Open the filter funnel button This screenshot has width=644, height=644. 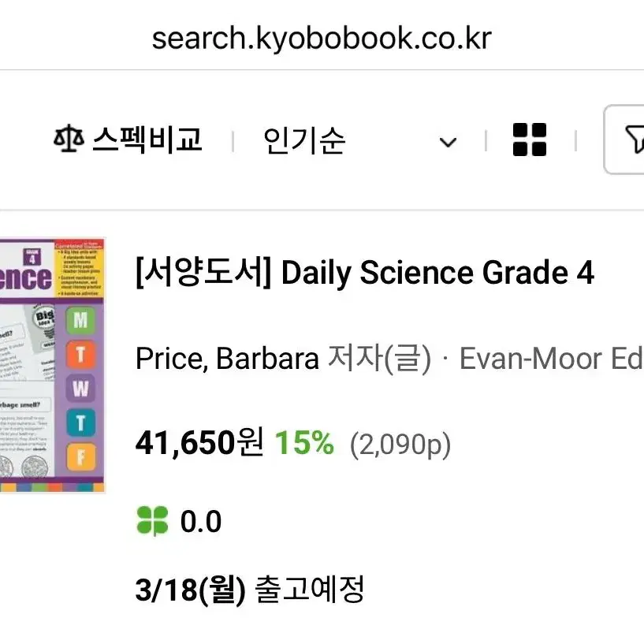[625, 140]
